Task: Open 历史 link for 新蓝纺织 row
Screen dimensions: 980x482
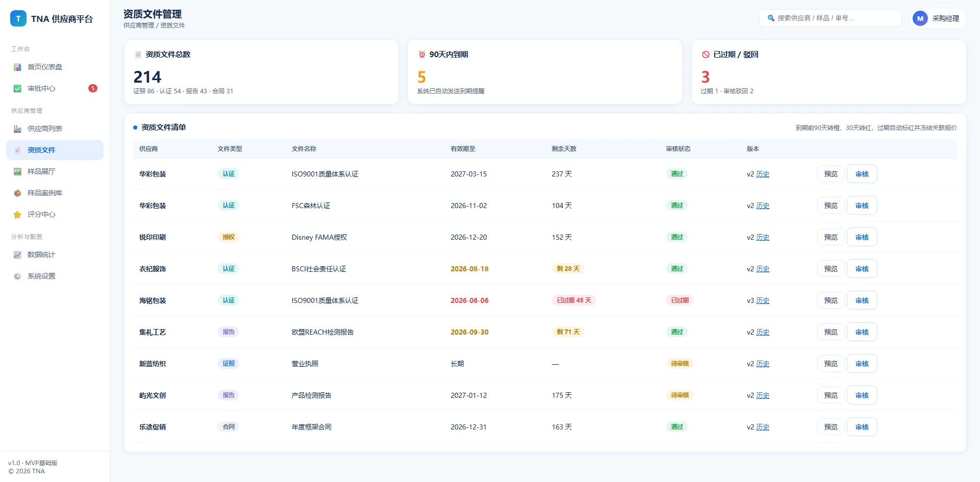Action: click(x=763, y=364)
